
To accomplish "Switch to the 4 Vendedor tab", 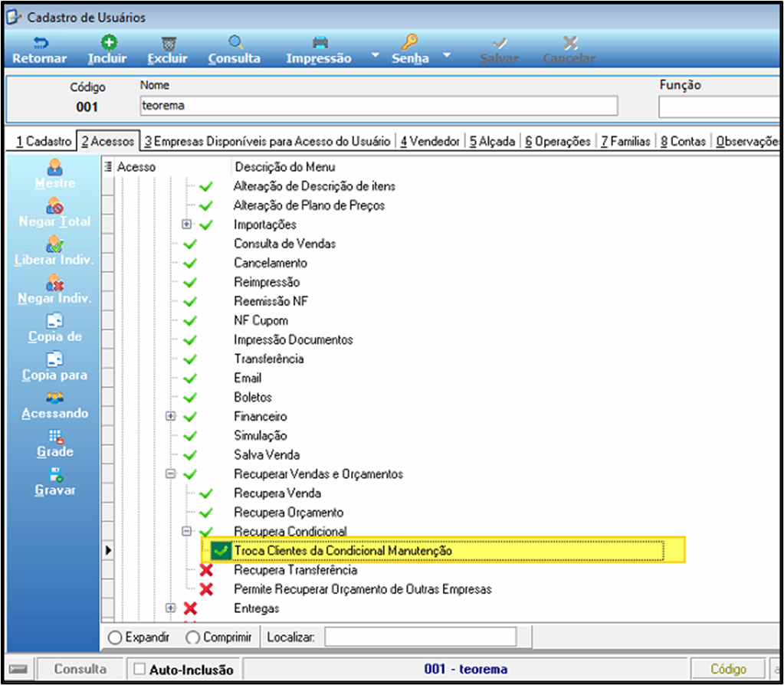I will point(429,142).
